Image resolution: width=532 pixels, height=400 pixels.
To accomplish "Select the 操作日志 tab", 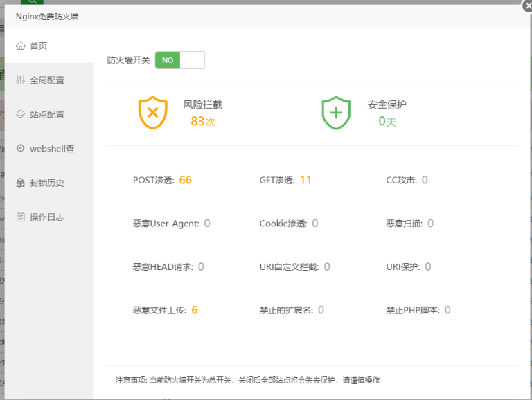I will coord(46,217).
